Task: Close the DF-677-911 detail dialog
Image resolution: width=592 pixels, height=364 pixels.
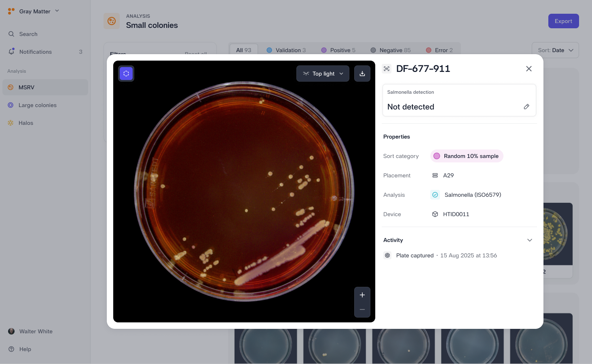Action: (529, 69)
